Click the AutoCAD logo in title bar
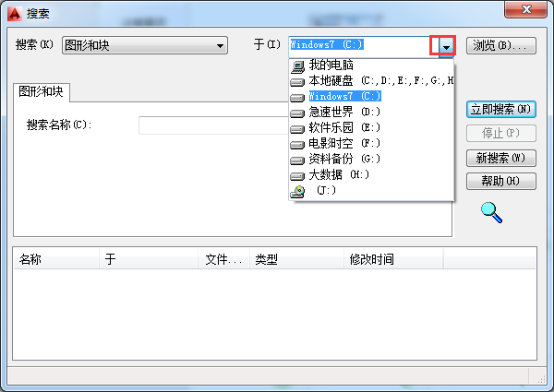Screen dimensions: 554x392 [15, 14]
